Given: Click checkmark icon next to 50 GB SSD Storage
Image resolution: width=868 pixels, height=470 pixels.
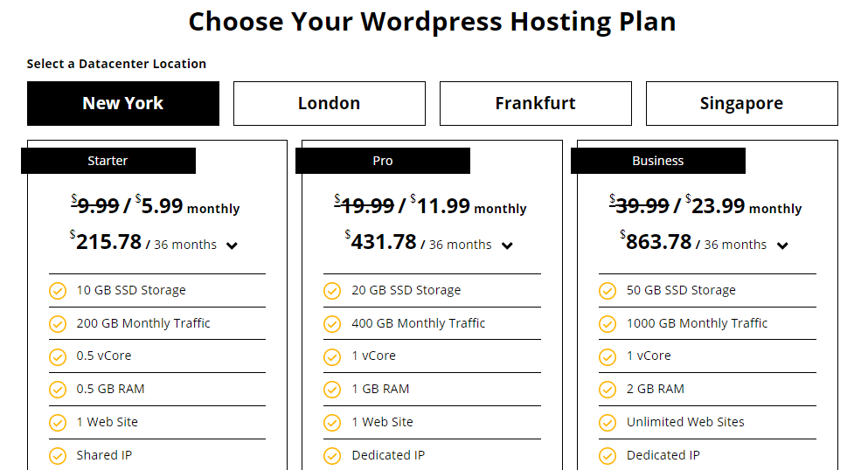Looking at the screenshot, I should [x=608, y=291].
